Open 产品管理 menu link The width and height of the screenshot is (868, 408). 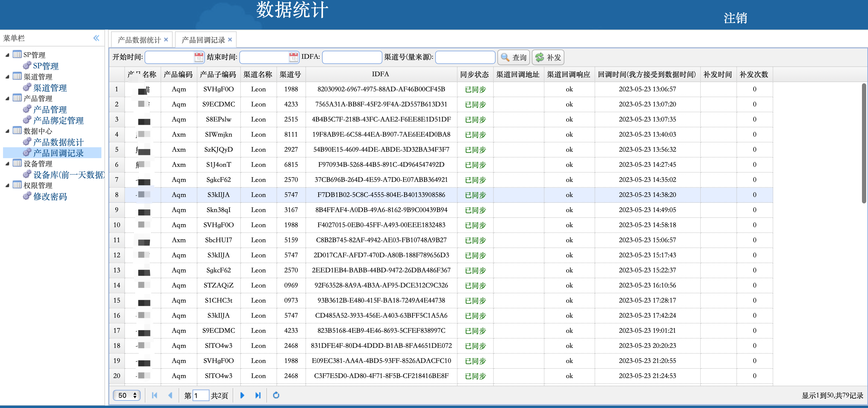(x=50, y=109)
